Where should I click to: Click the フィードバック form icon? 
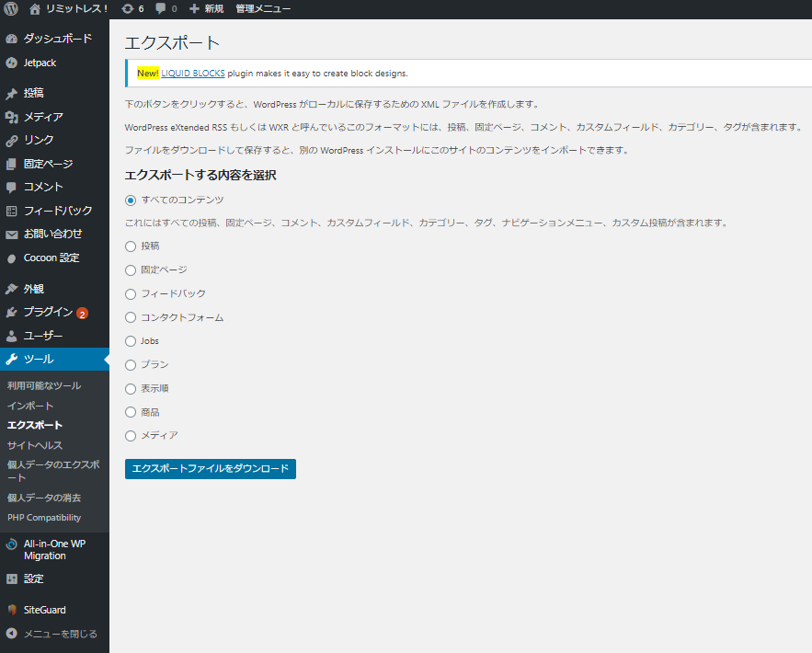[x=11, y=211]
